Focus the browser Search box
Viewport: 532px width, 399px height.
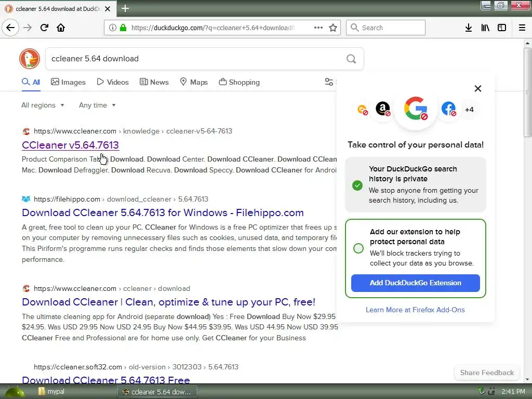click(385, 28)
